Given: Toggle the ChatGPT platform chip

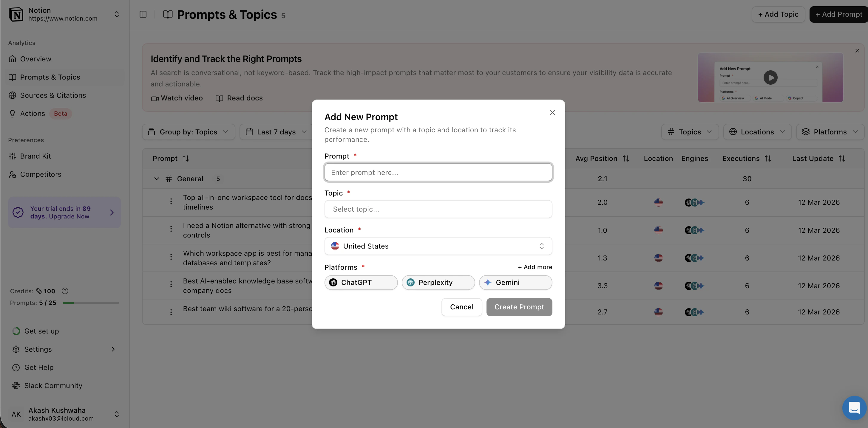Looking at the screenshot, I should point(361,283).
